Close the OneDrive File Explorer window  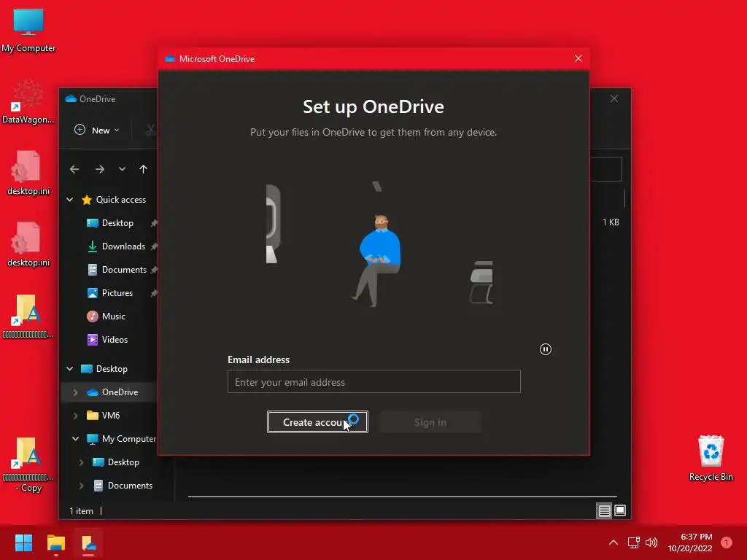[614, 98]
